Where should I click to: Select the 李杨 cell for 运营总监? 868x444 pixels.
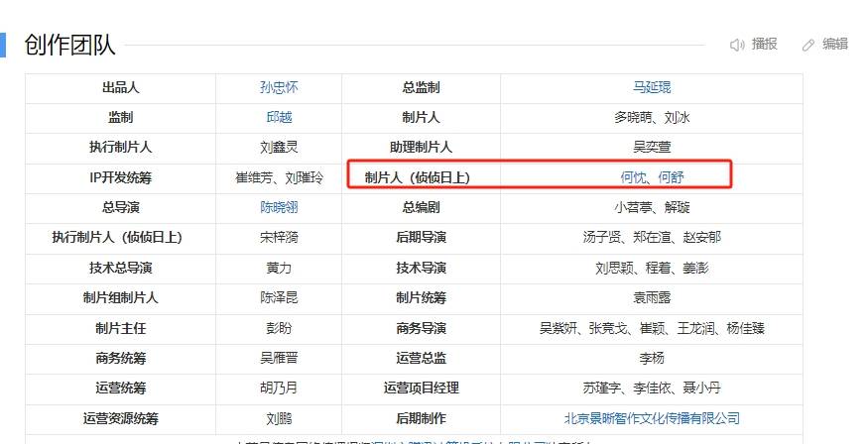(x=652, y=358)
